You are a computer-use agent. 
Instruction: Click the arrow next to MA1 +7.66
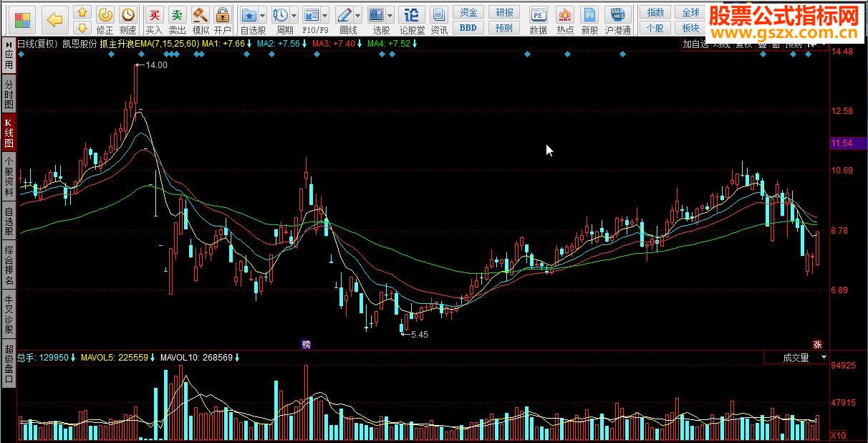tap(250, 44)
